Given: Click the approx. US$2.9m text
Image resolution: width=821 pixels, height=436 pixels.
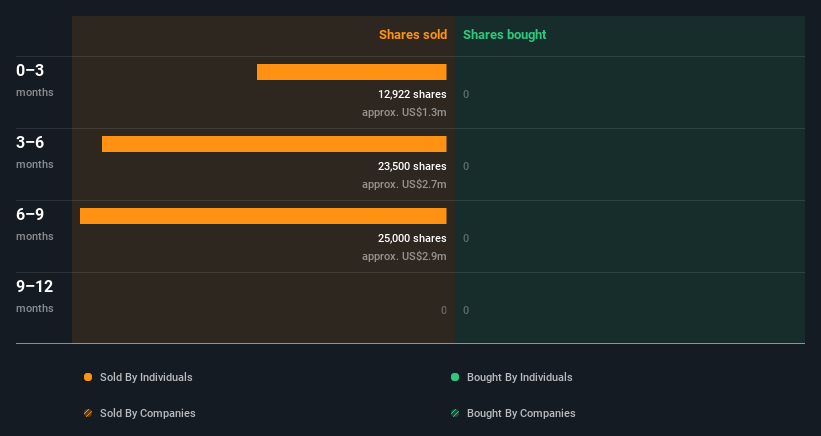Looking at the screenshot, I should (404, 256).
